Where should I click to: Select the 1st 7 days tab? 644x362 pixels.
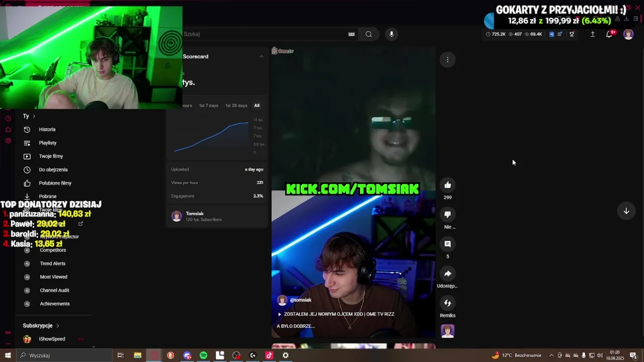[208, 106]
